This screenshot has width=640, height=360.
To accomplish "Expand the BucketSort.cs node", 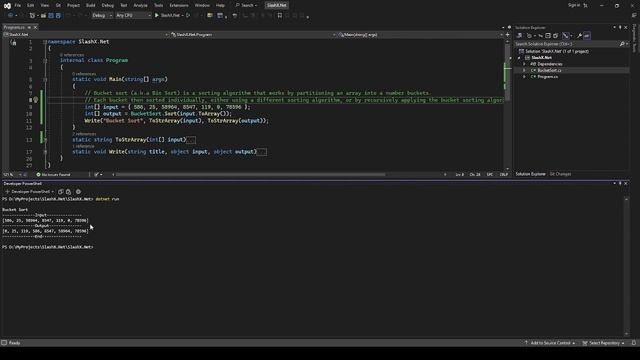I will click(x=524, y=70).
